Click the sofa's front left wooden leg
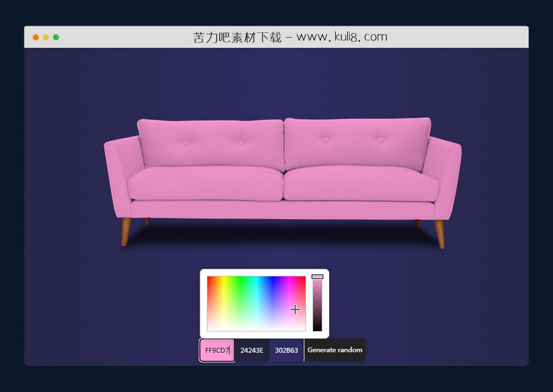 click(x=125, y=232)
